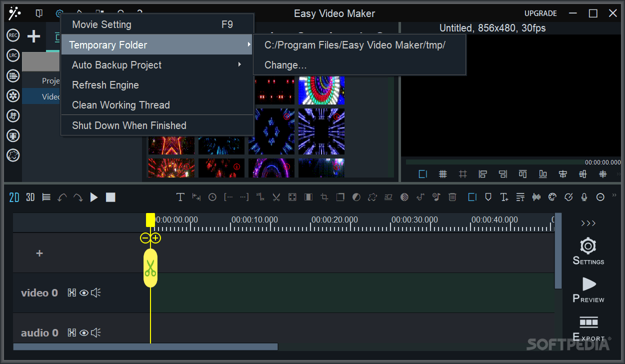Click the UPGRADE button
Screen dimensions: 625x364
pyautogui.click(x=540, y=13)
